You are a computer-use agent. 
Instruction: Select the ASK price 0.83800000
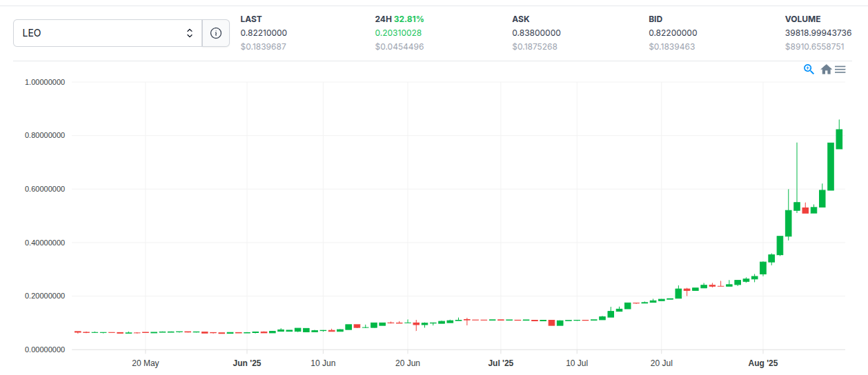pyautogui.click(x=536, y=33)
